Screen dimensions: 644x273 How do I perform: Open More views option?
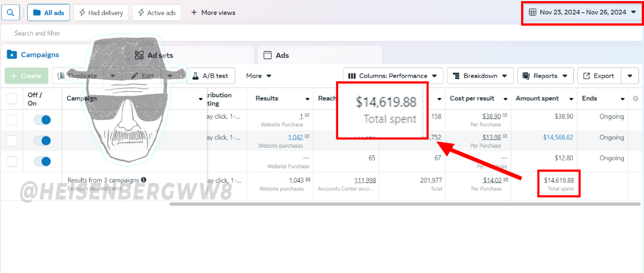point(213,13)
